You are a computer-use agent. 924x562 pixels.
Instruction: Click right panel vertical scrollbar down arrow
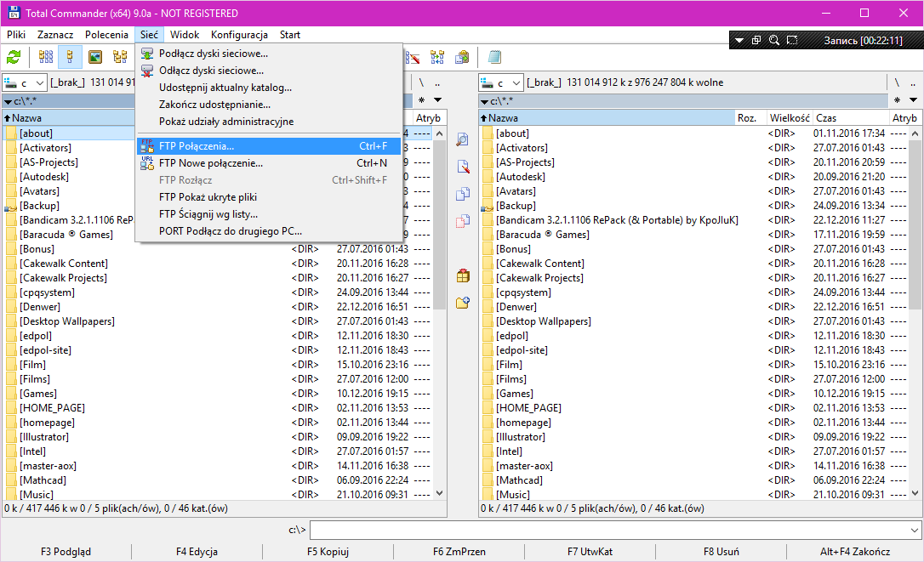915,493
